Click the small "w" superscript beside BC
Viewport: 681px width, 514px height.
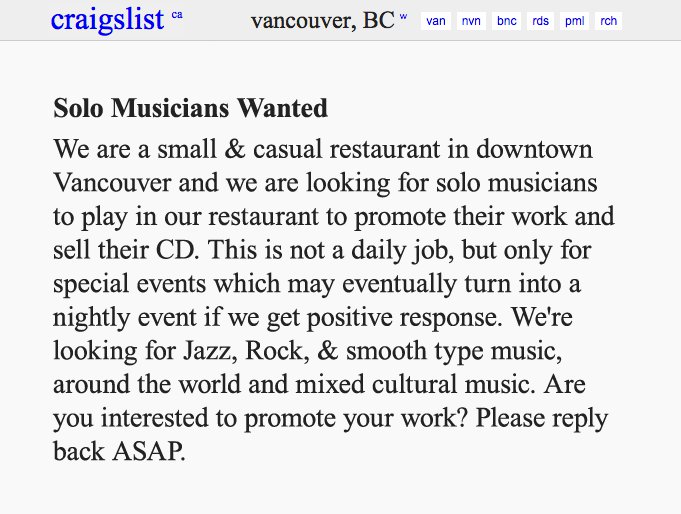click(x=403, y=16)
